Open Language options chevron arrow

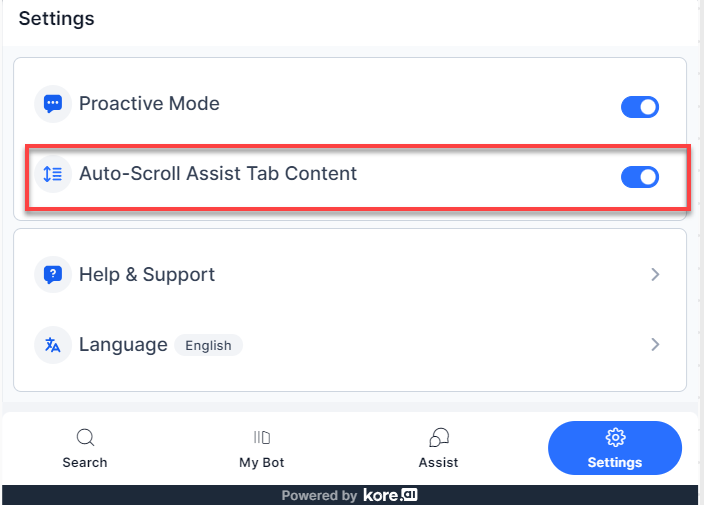tap(655, 344)
